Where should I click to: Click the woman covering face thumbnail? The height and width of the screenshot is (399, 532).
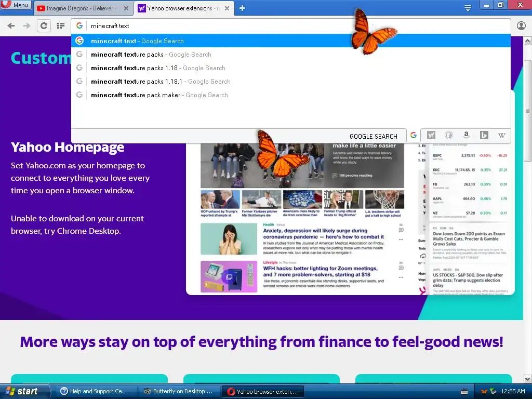click(x=229, y=239)
